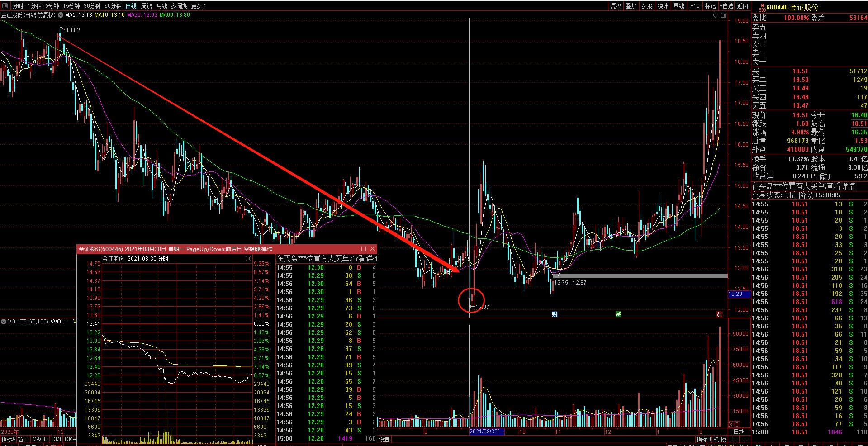This screenshot has height=446, width=868.
Task: Click the 600446 金证股份 stock title
Action: tap(792, 7)
